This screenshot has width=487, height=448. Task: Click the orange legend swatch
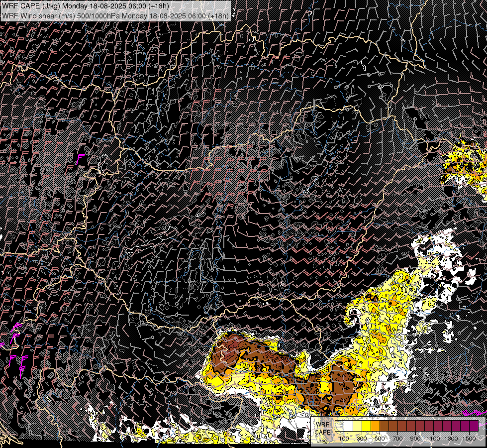(375, 426)
